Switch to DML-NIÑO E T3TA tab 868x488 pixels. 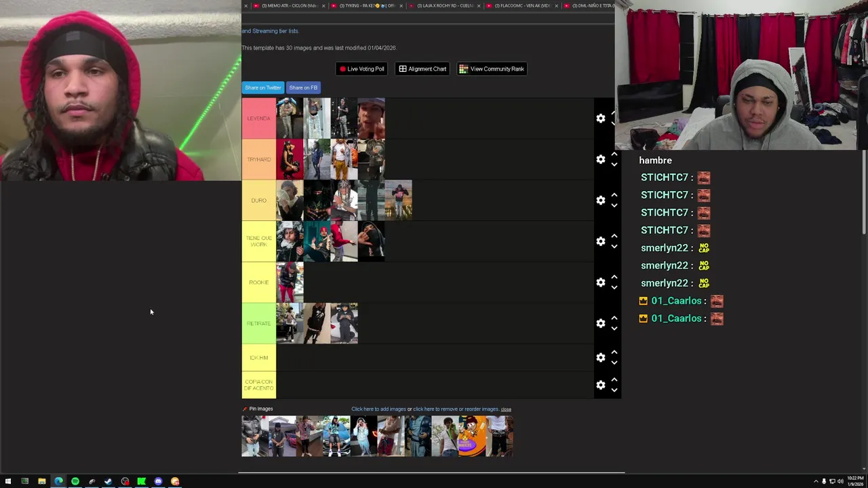[590, 5]
